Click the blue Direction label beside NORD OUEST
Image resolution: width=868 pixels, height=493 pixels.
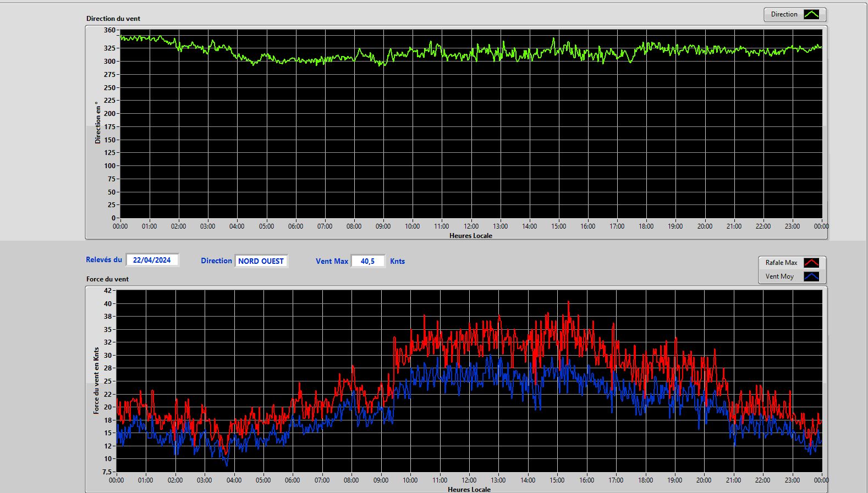[x=216, y=261]
